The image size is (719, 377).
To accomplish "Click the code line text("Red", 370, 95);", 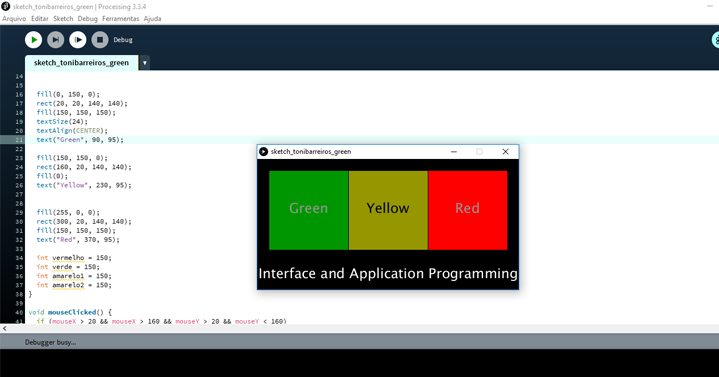I will coord(78,240).
